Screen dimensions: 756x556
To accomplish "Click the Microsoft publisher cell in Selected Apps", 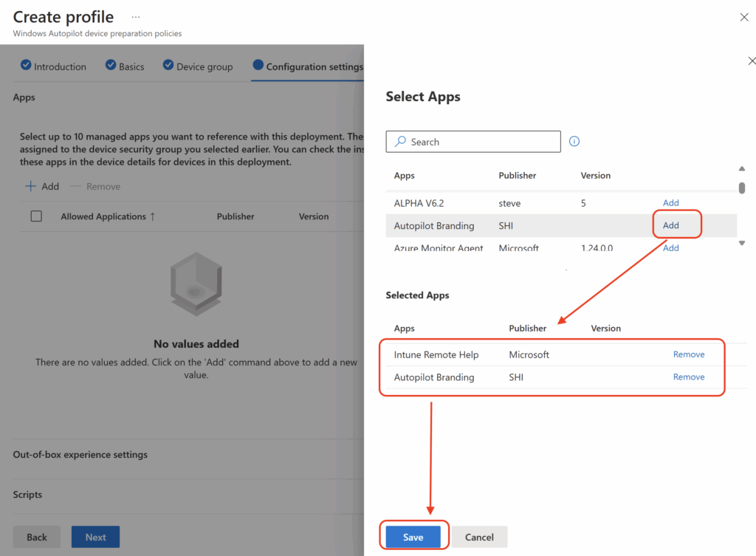I will 529,354.
